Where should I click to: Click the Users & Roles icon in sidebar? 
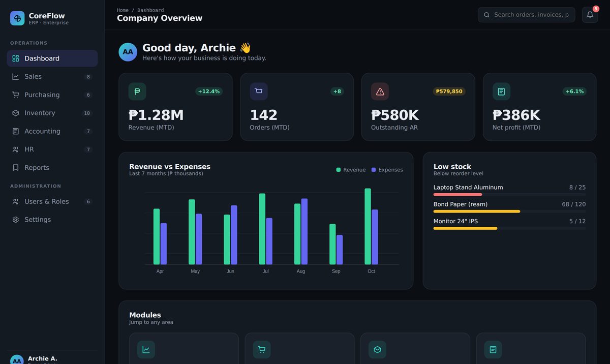(x=16, y=201)
